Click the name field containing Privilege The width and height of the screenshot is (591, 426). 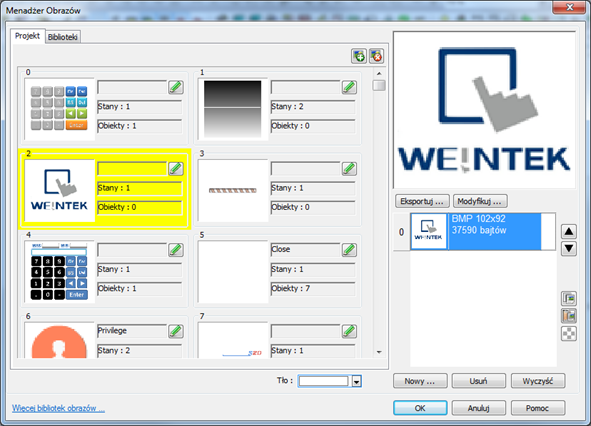(132, 331)
